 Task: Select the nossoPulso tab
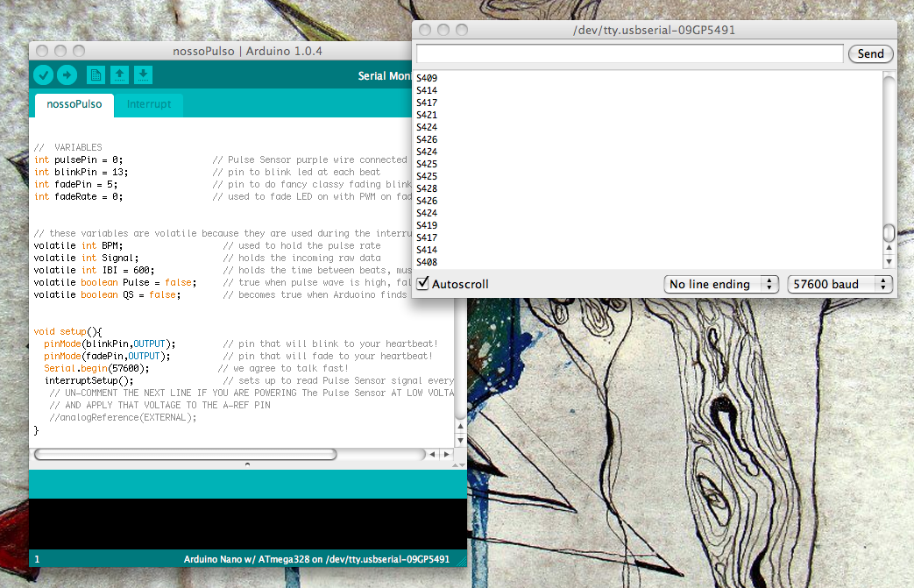[x=74, y=104]
